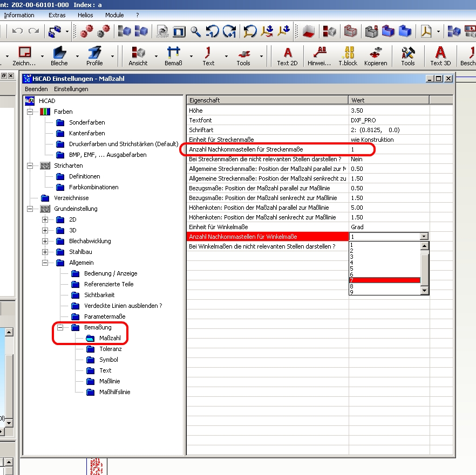476x475 pixels.
Task: Click the undo arrow in top toolbar
Action: (x=17, y=31)
